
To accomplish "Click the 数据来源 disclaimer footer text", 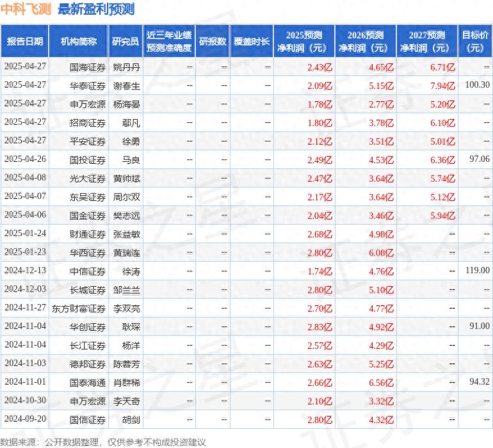I will [x=103, y=442].
